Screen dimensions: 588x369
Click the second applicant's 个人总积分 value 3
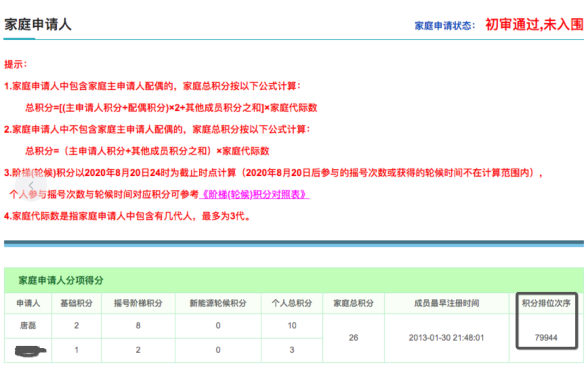pos(292,350)
